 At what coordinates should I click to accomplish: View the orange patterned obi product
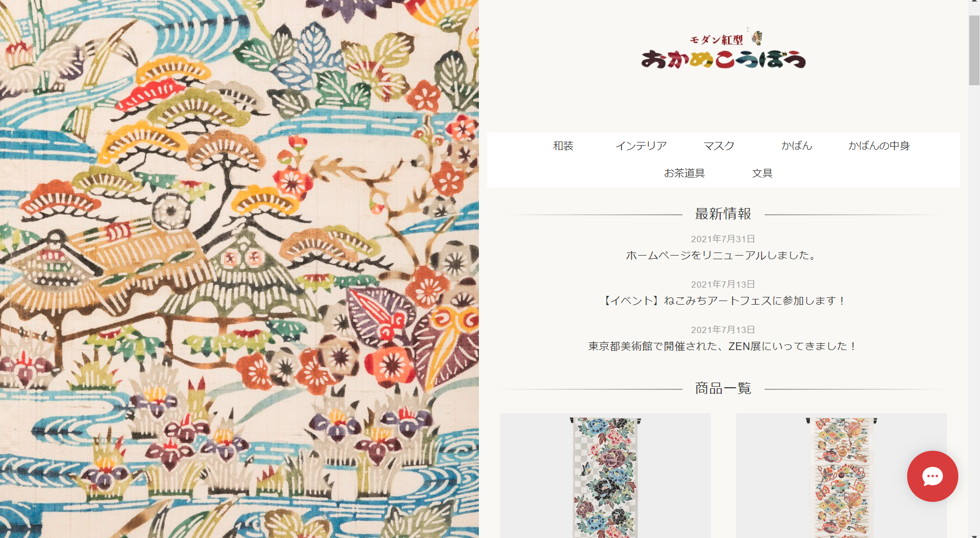tap(842, 476)
